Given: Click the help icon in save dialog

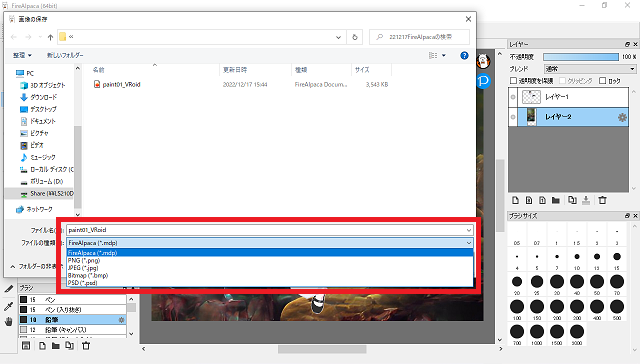Looking at the screenshot, I should tap(464, 55).
